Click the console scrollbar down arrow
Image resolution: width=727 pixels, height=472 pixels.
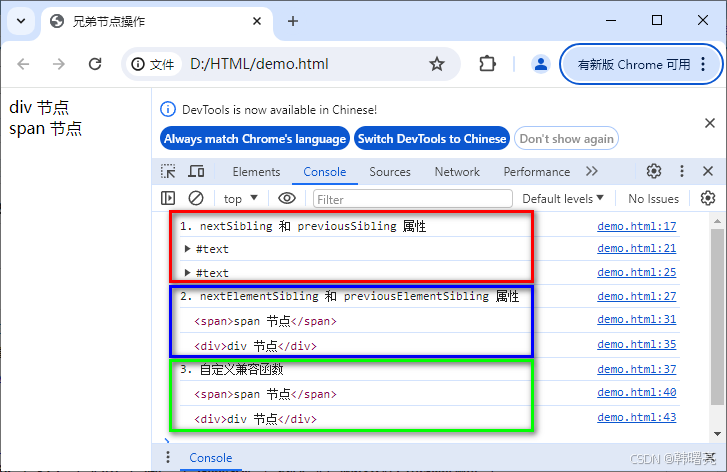[x=717, y=434]
